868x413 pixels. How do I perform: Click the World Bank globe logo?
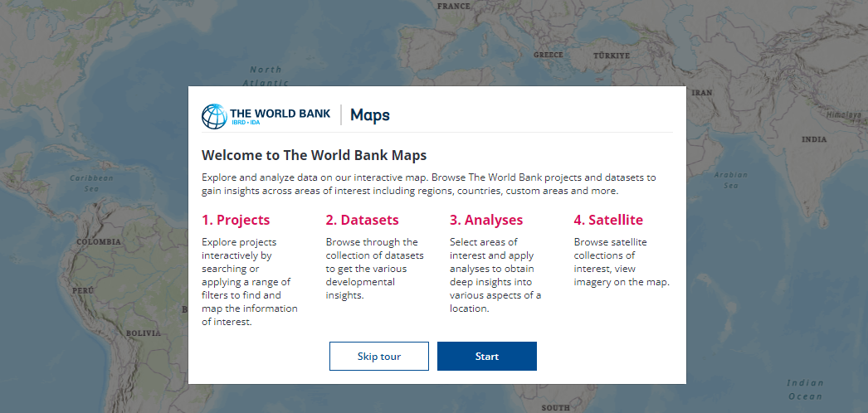[x=214, y=116]
